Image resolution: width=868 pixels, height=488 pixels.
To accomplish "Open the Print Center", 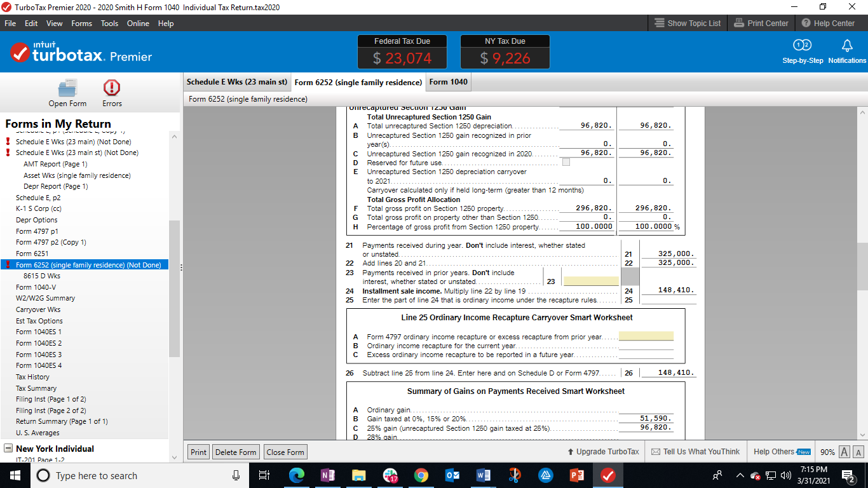I will 761,24.
